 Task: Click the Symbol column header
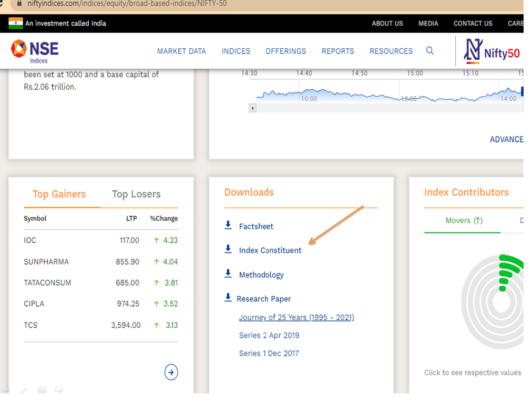[35, 218]
